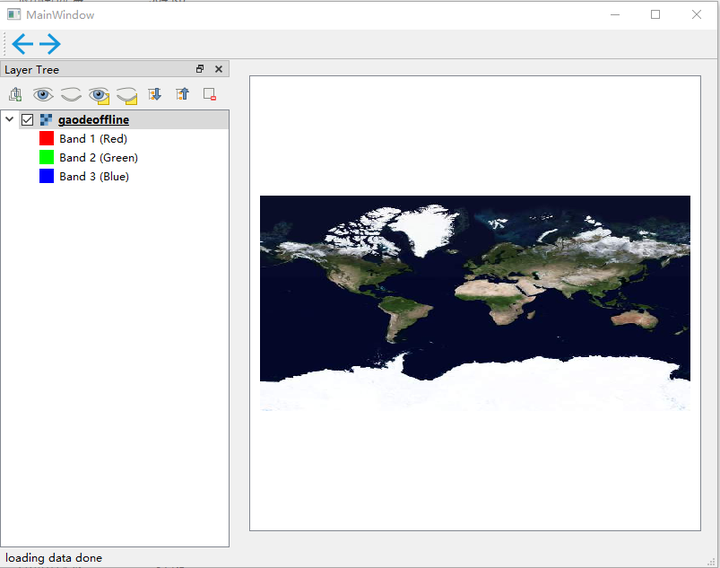Select the gaodeoffline layer name
The height and width of the screenshot is (568, 720).
[x=93, y=120]
